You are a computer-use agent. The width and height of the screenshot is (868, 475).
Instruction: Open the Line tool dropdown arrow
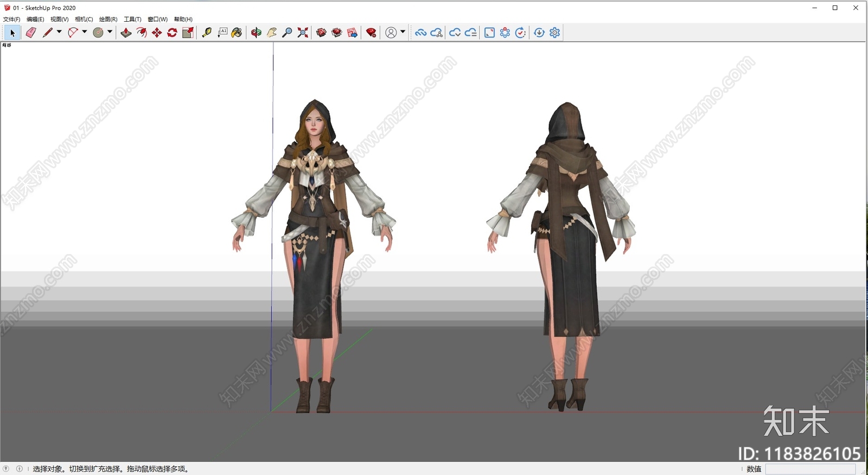pos(59,32)
